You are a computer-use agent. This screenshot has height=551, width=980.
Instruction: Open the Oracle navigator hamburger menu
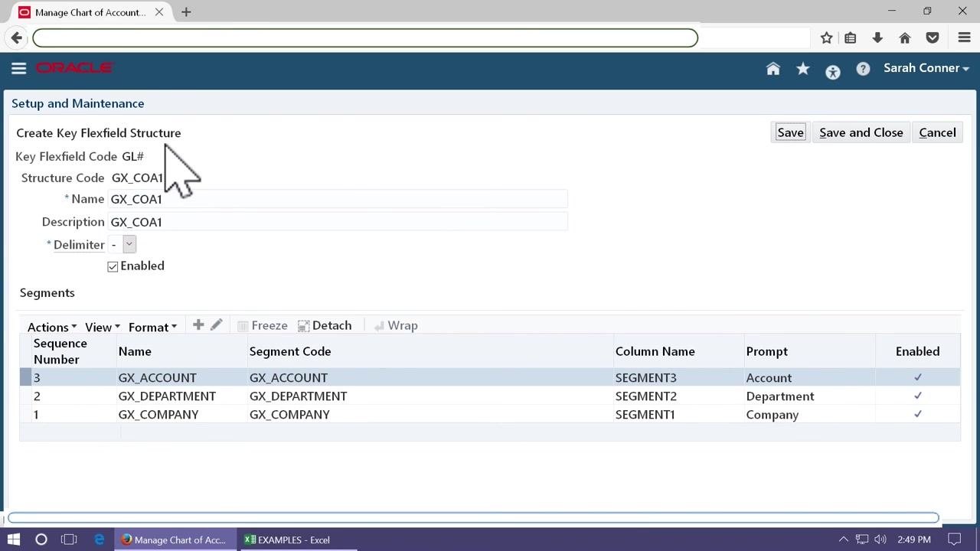pyautogui.click(x=19, y=69)
